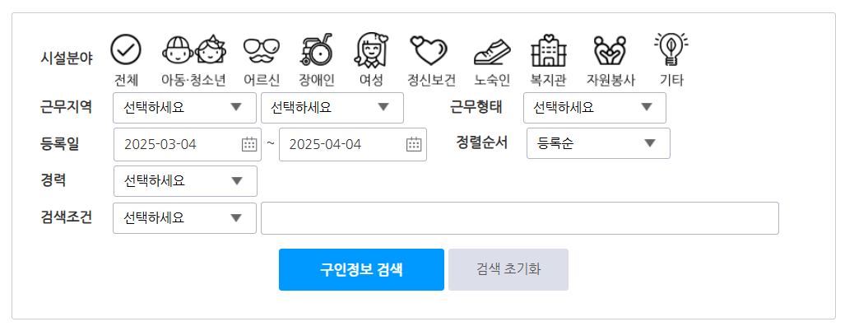Open the 근무형태 dropdown
The height and width of the screenshot is (331, 868).
click(595, 108)
